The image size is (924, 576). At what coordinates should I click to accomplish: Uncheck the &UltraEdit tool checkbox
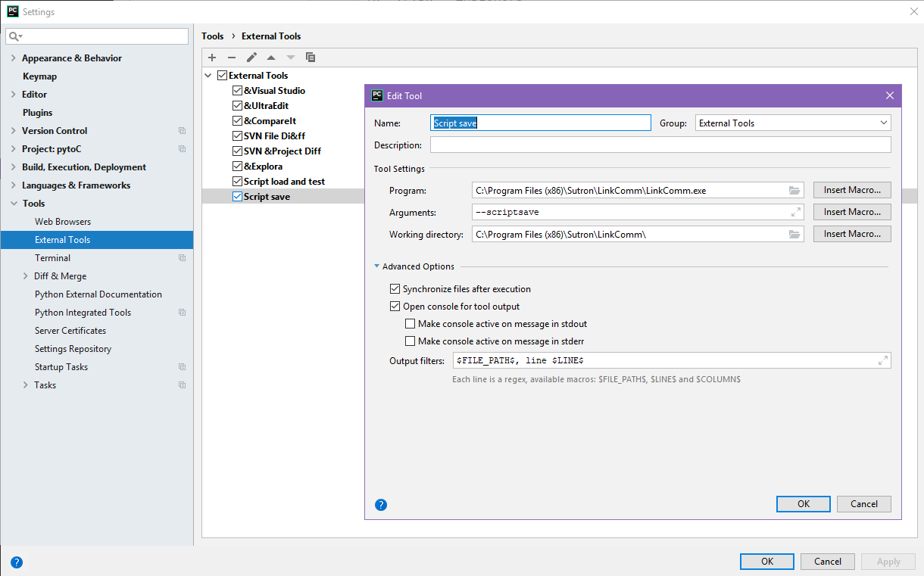pyautogui.click(x=237, y=106)
